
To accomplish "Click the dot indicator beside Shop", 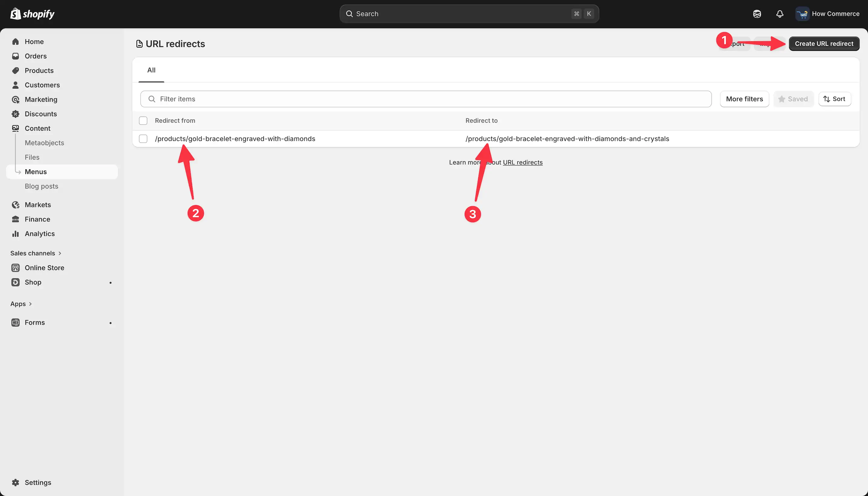I will (111, 283).
